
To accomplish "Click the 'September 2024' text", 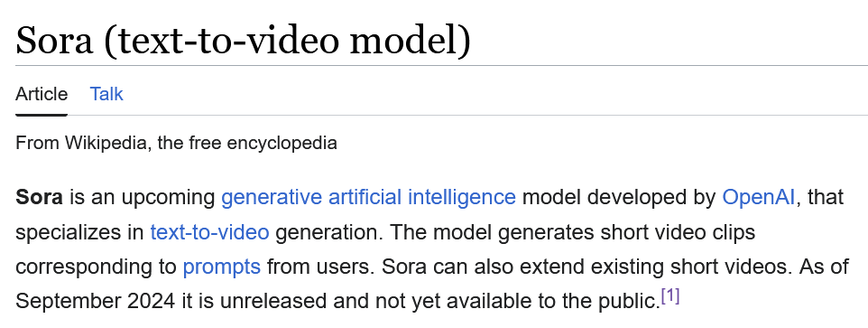I will [96, 302].
